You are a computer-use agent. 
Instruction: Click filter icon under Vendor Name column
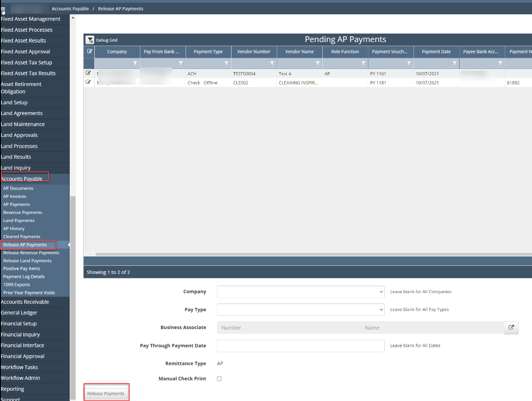click(x=317, y=64)
